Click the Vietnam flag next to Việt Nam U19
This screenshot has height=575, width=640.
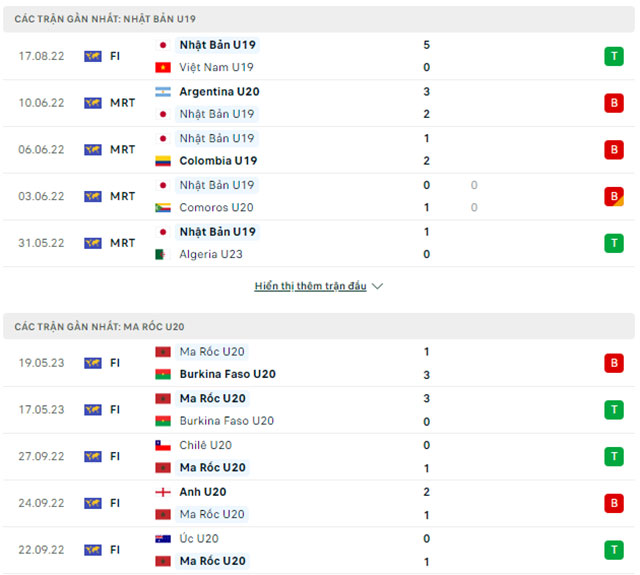pos(162,67)
